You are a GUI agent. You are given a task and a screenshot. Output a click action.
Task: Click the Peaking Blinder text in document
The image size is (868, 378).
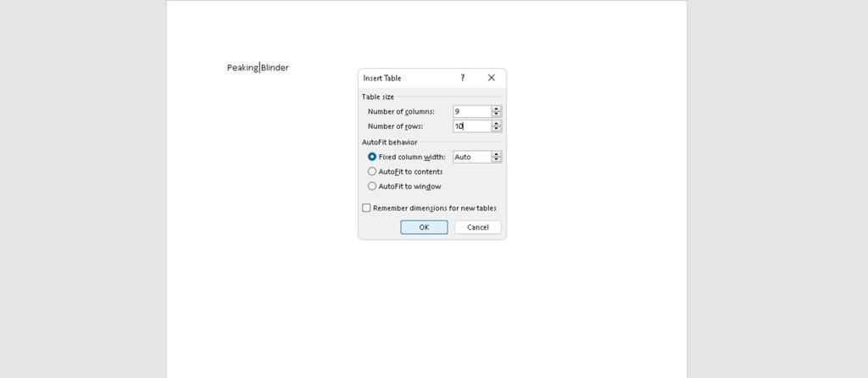[x=258, y=68]
